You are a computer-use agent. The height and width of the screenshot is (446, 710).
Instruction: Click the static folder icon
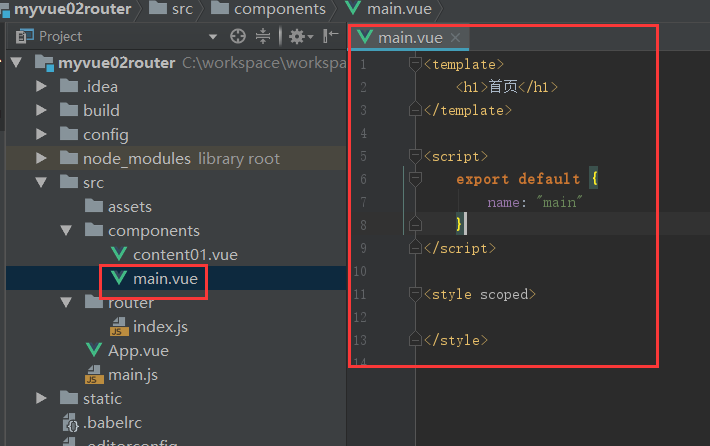click(x=69, y=398)
